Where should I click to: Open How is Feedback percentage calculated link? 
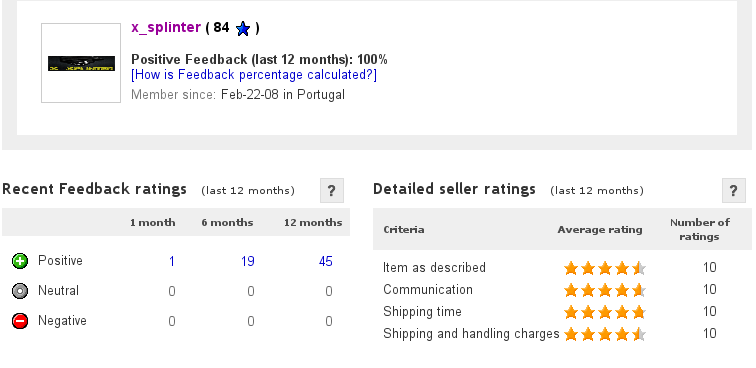click(x=254, y=75)
